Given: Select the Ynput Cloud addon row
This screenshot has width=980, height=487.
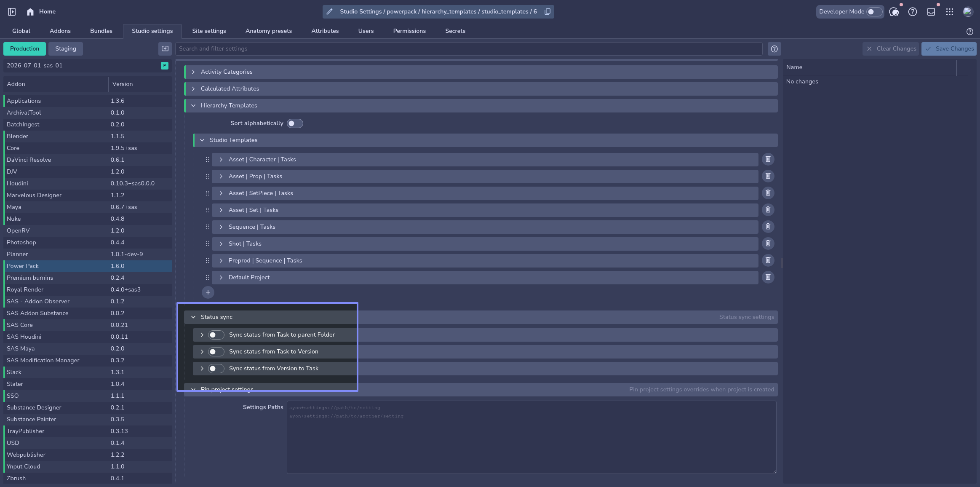Looking at the screenshot, I should [x=88, y=467].
